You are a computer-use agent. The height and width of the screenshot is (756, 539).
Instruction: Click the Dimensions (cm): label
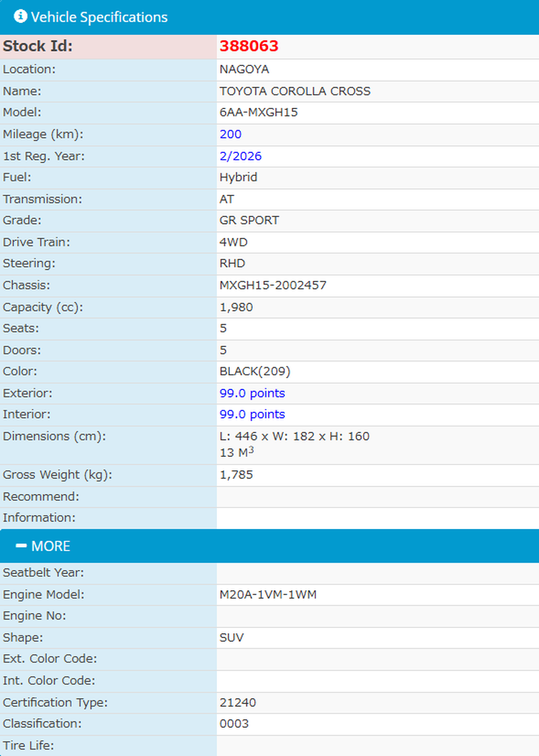tap(55, 437)
